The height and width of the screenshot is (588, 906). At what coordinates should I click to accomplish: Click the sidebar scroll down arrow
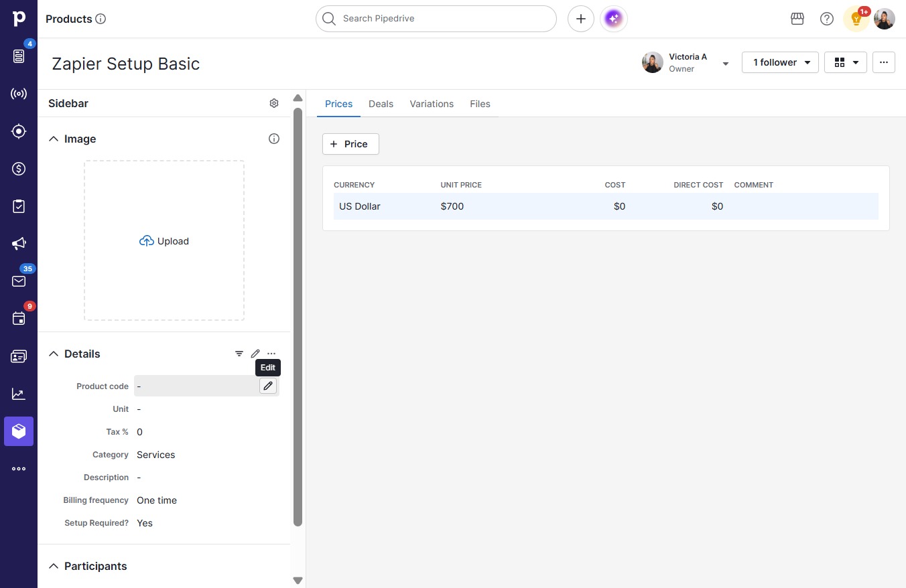[x=298, y=581]
